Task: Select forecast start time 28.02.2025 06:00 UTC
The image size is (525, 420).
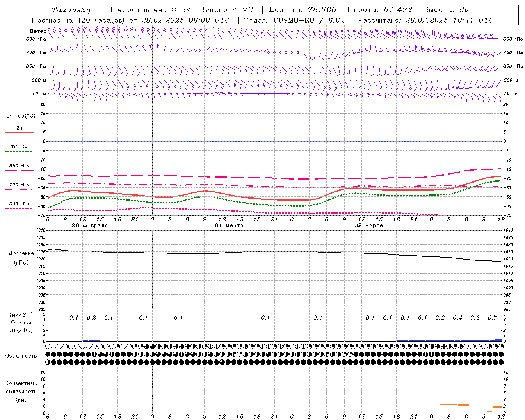Action: [185, 20]
